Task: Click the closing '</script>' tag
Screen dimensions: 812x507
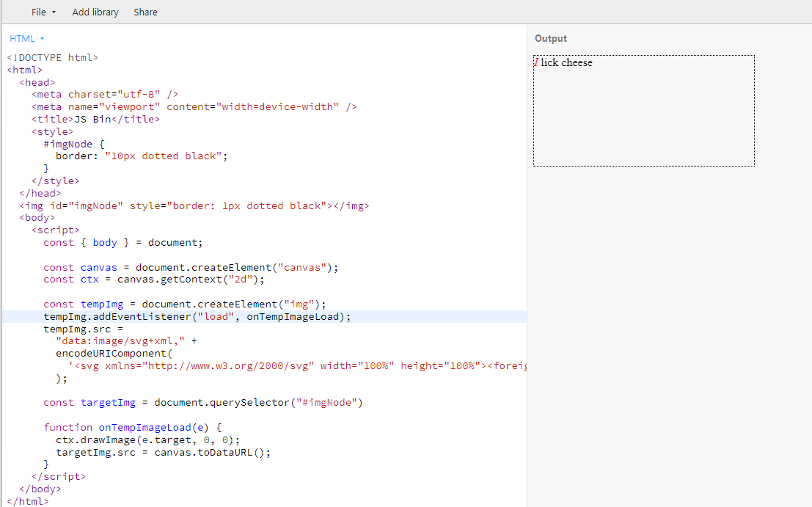Action: [x=59, y=476]
